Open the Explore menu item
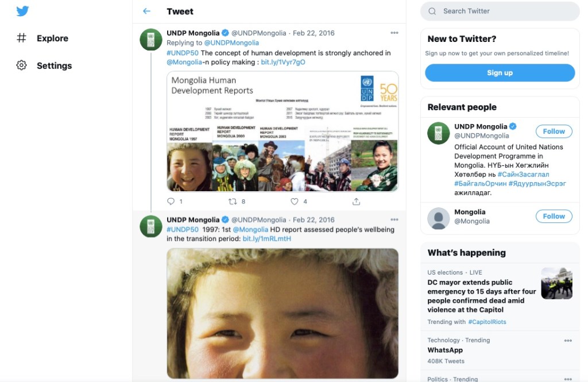Screen dimensions: 588x382 click(x=52, y=38)
